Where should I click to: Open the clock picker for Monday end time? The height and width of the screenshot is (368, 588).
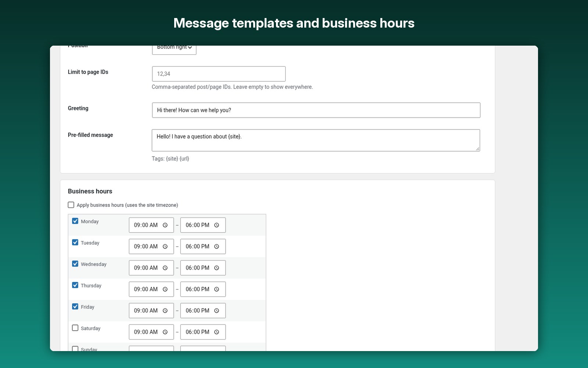pyautogui.click(x=216, y=225)
